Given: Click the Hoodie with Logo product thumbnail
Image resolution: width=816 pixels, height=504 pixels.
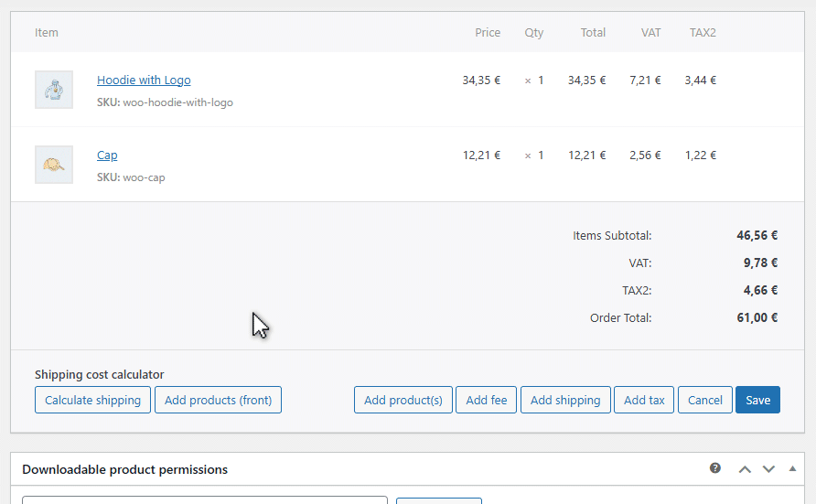Looking at the screenshot, I should point(54,90).
